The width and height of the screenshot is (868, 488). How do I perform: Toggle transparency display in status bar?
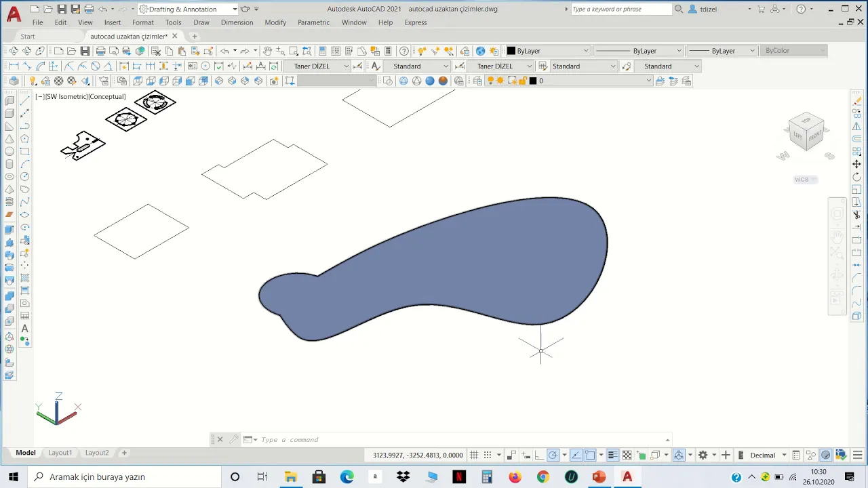(627, 455)
